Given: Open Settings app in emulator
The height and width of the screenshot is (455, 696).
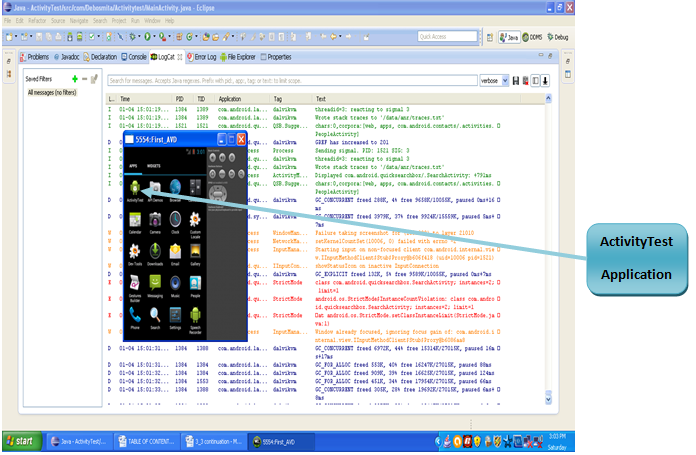Looking at the screenshot, I should click(x=175, y=318).
